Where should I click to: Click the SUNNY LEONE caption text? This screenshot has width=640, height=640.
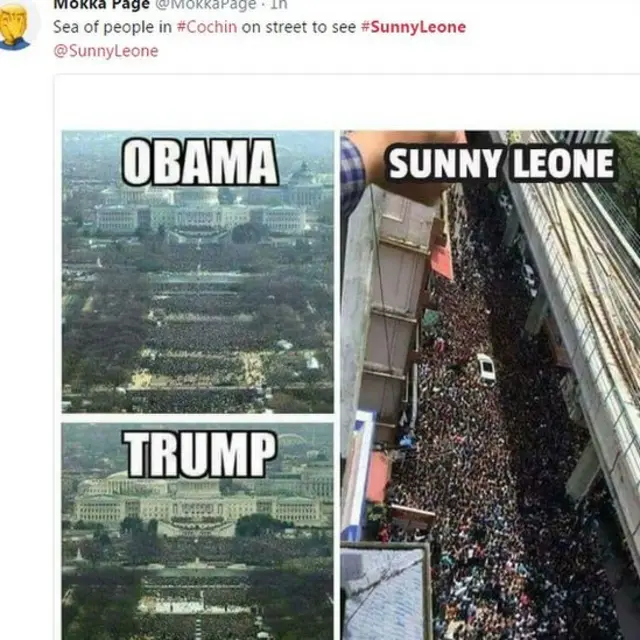tap(500, 164)
